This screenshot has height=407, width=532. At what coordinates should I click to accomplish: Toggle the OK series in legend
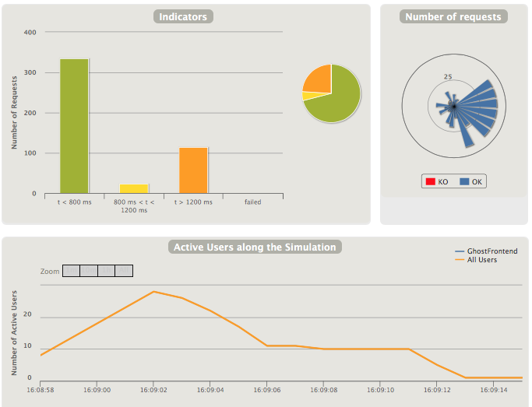pyautogui.click(x=471, y=181)
